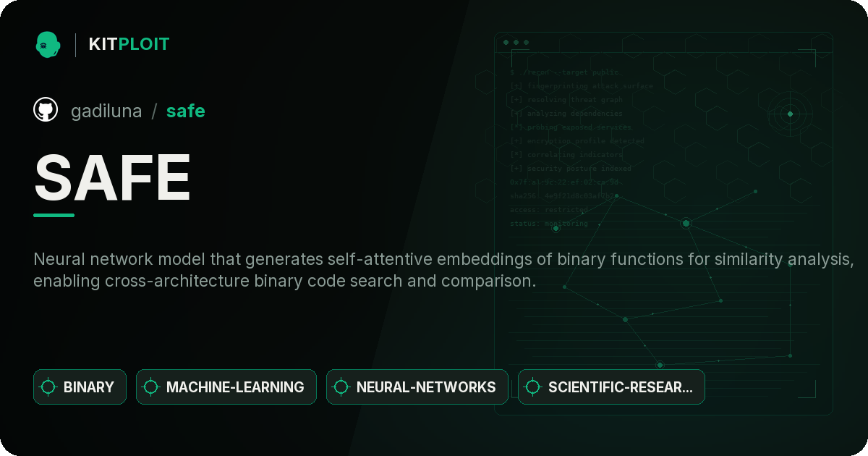Click the KITPLOIT brand name text
Screen dimensions: 868x456
coord(129,44)
